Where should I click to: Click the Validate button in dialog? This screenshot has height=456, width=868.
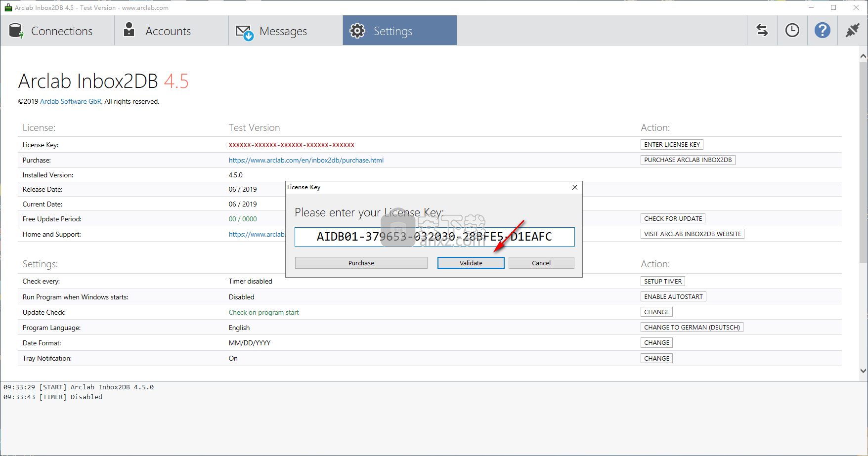[x=471, y=263]
